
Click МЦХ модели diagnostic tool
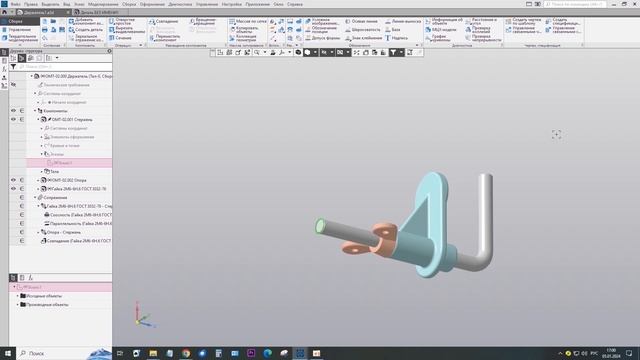click(441, 30)
